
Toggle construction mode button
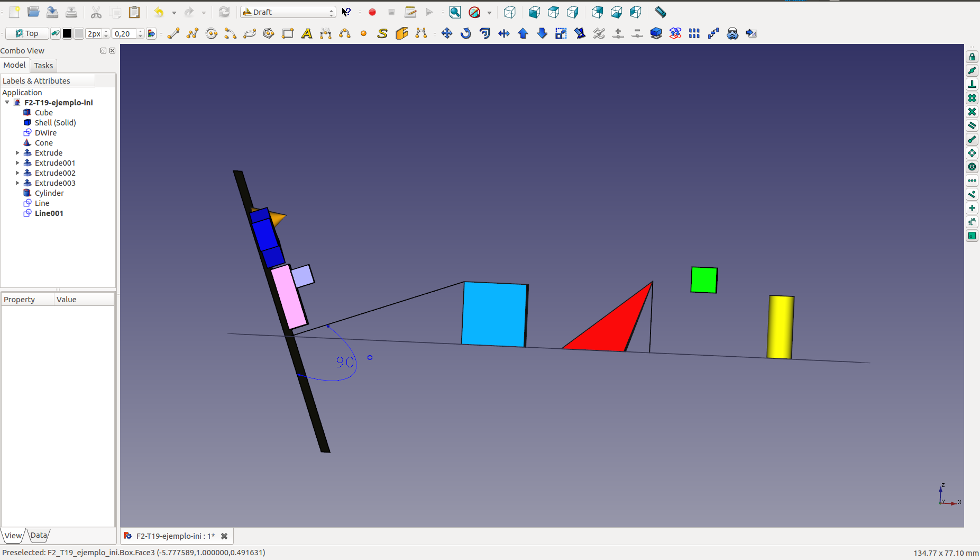[55, 34]
